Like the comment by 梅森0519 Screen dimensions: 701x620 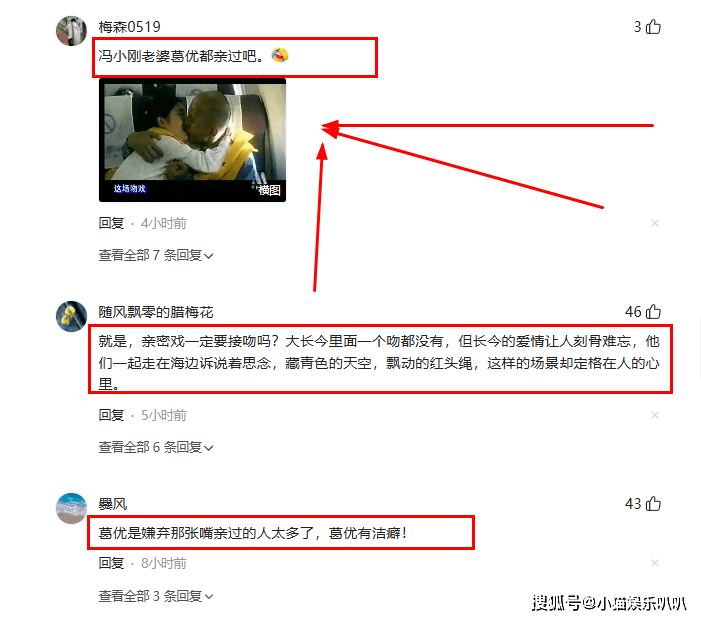[653, 27]
